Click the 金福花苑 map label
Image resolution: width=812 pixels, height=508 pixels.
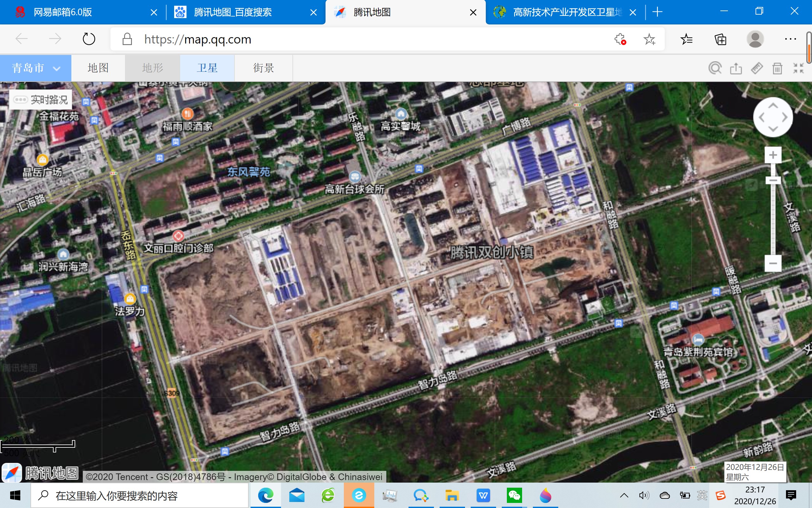point(59,116)
